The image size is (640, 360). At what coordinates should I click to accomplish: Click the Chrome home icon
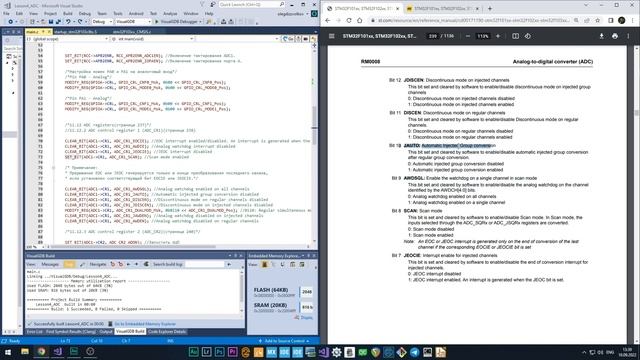tap(360, 20)
